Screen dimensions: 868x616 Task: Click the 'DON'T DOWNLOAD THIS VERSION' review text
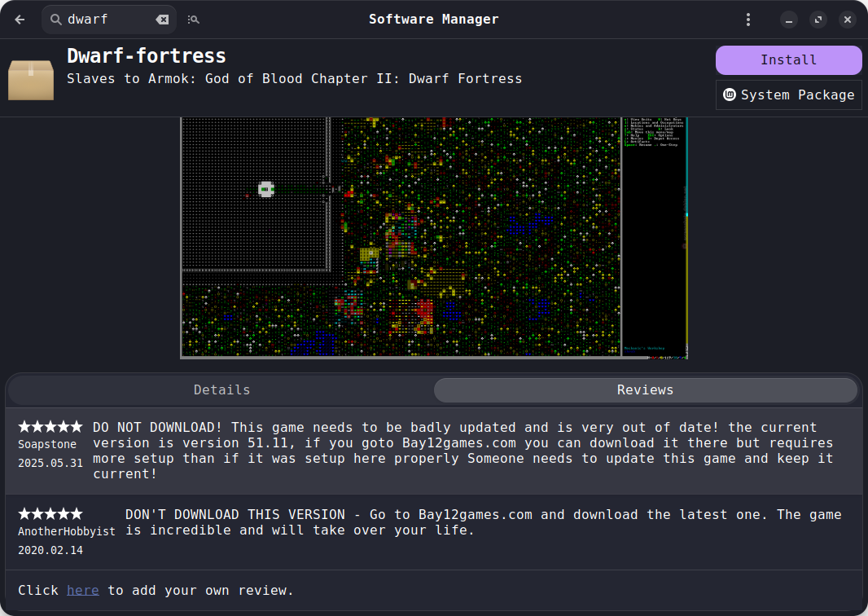484,522
